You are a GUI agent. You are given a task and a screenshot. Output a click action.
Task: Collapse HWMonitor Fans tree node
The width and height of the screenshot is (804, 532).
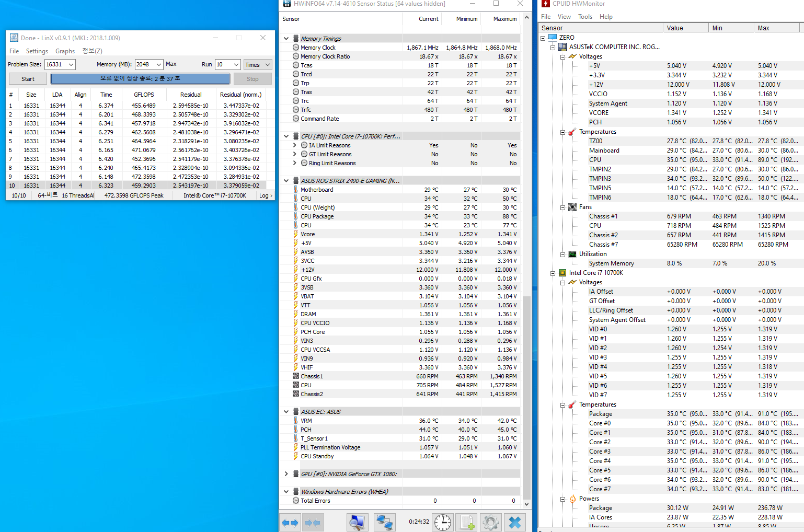click(563, 207)
